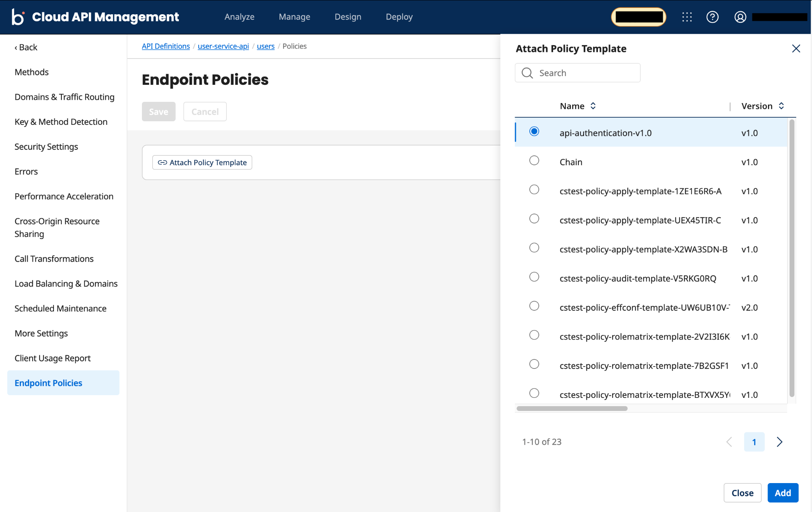
Task: Open the users breadcrumb link
Action: 266,46
